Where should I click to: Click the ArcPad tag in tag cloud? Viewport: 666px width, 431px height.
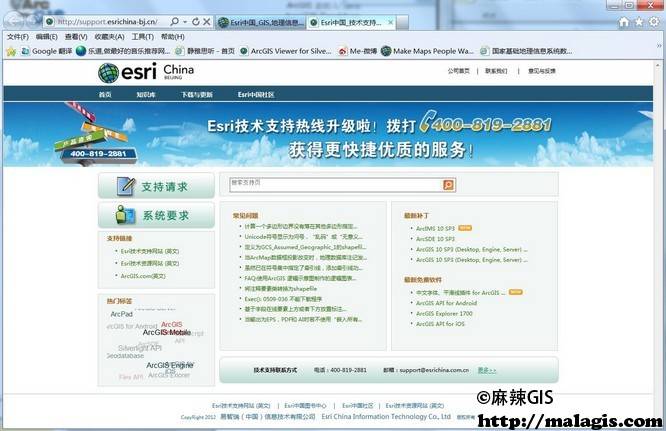click(121, 314)
